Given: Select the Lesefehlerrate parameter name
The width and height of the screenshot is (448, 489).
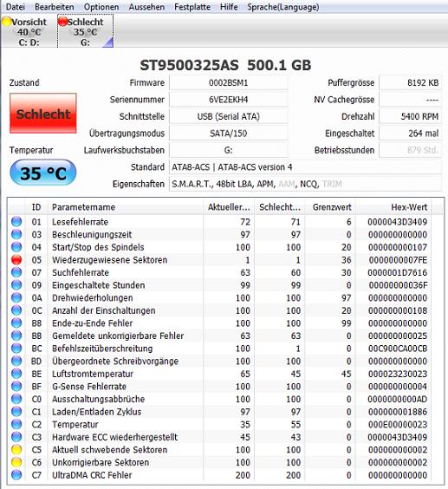Looking at the screenshot, I should click(x=80, y=222).
